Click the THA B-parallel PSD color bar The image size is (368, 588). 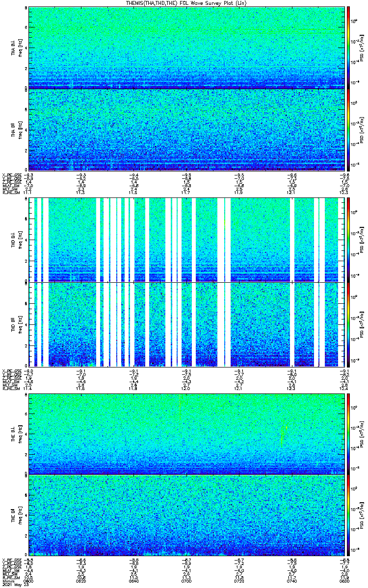348,129
